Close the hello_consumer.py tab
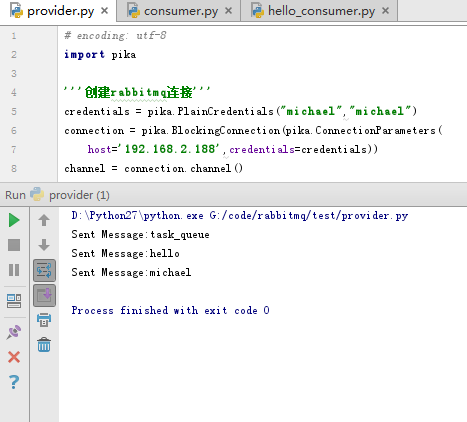 (385, 11)
